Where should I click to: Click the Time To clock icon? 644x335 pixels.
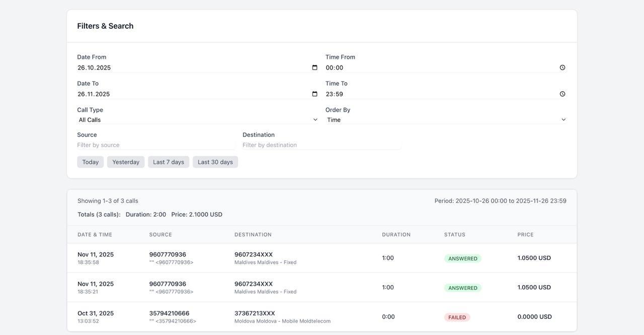tap(562, 94)
